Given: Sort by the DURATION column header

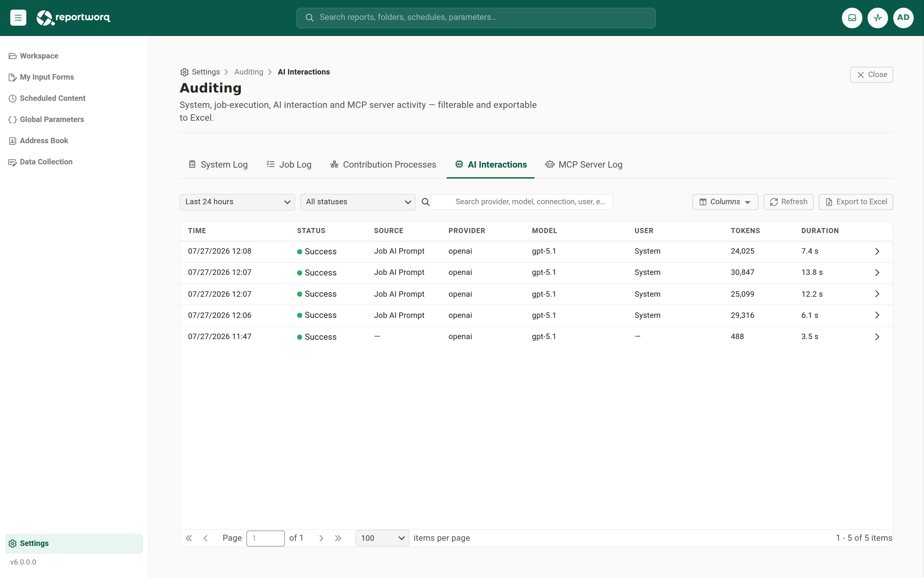Looking at the screenshot, I should [x=820, y=231].
